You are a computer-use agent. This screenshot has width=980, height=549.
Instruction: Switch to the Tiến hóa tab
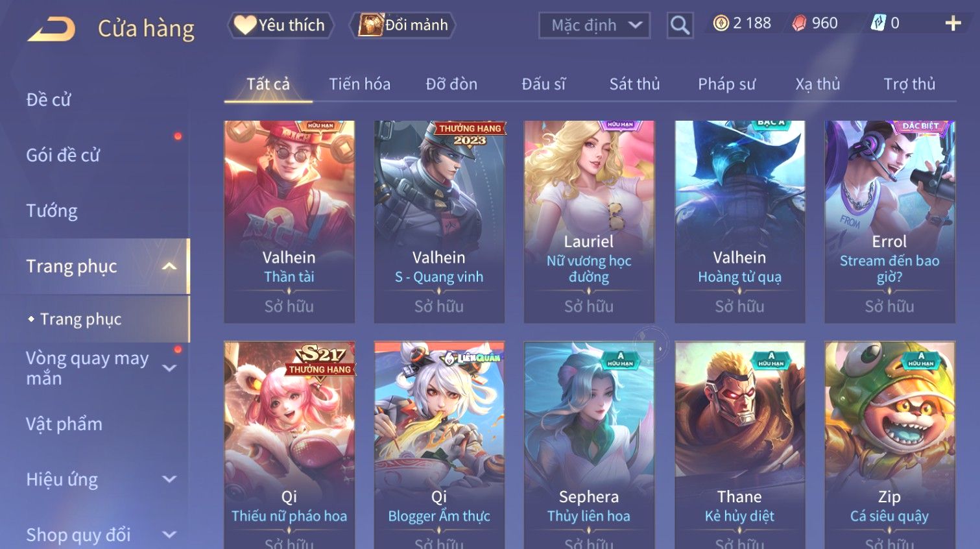(359, 84)
